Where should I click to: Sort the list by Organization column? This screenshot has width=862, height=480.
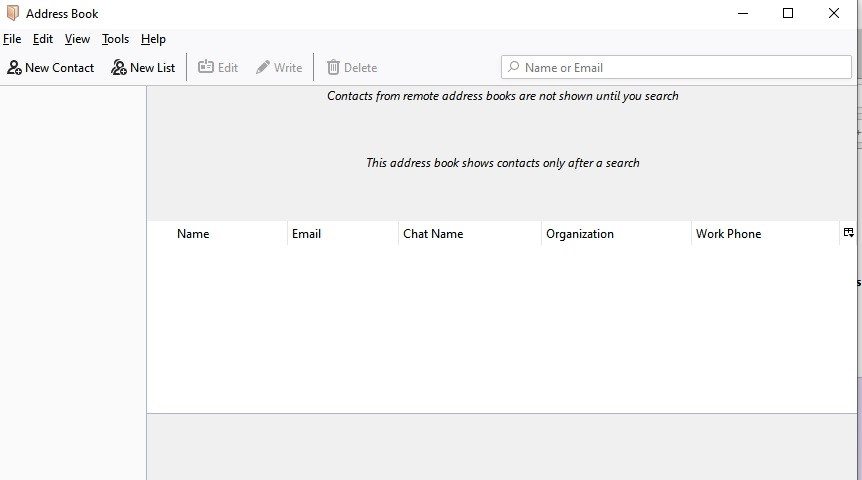click(580, 234)
